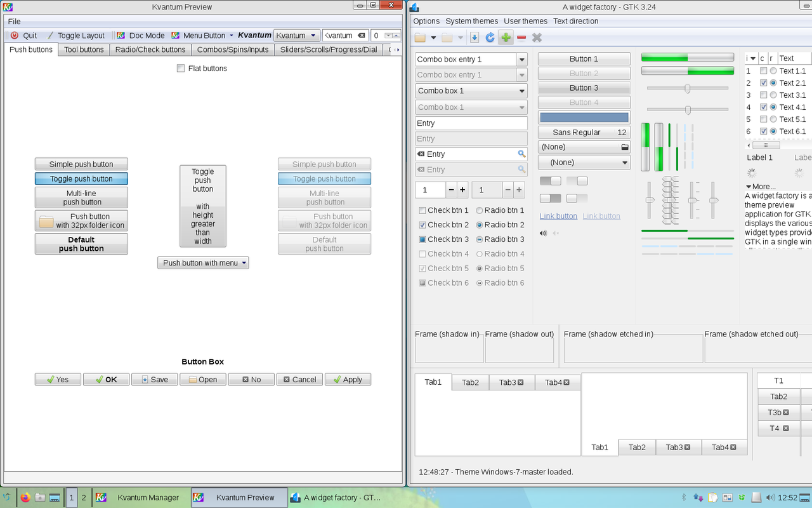Click the Apply button in the Button Box

pyautogui.click(x=348, y=379)
